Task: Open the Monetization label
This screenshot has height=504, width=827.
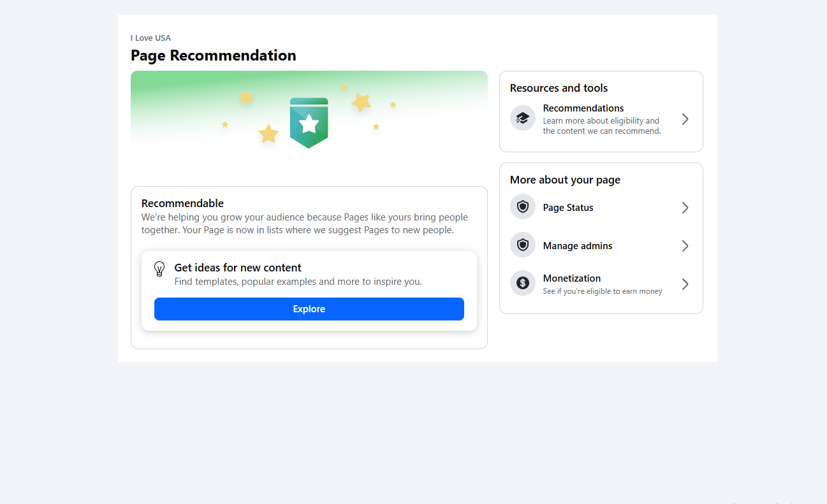Action: (x=572, y=278)
